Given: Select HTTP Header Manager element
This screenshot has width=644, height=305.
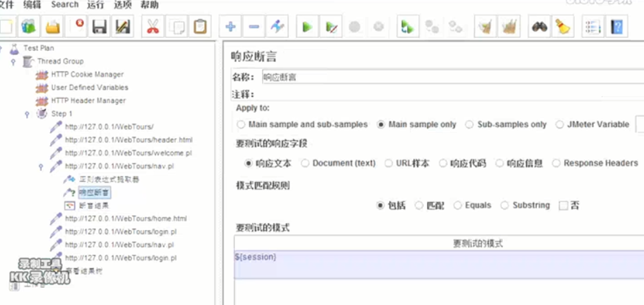Looking at the screenshot, I should pos(89,101).
